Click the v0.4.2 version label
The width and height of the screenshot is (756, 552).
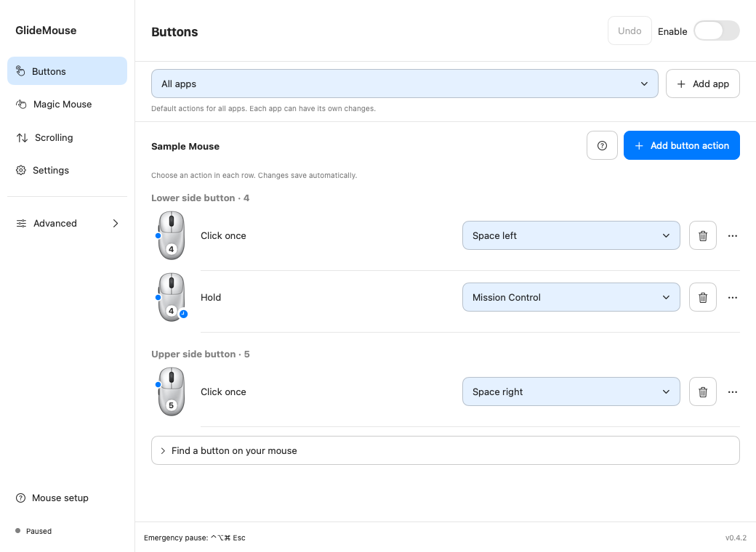tap(736, 537)
